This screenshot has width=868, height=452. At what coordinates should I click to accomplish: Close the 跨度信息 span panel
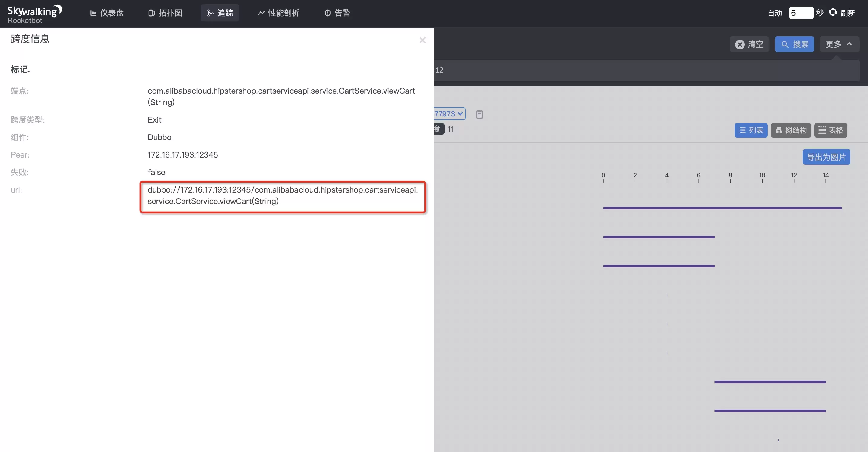point(422,40)
